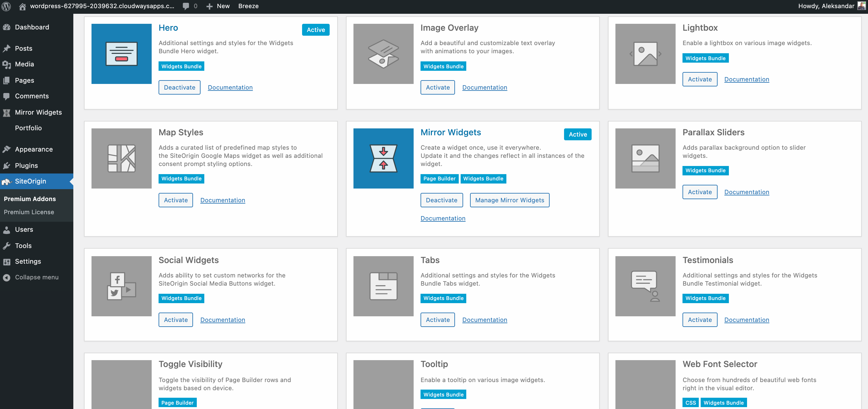Select the Plugins sidebar icon
This screenshot has height=409, width=868.
point(7,165)
